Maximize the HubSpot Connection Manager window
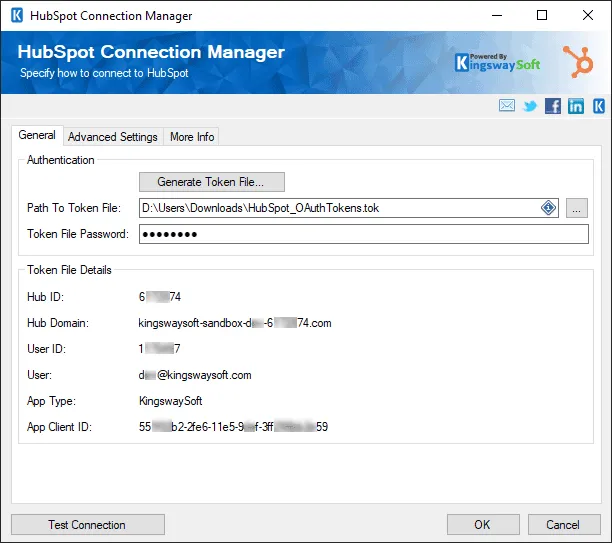The width and height of the screenshot is (612, 543). click(x=542, y=16)
